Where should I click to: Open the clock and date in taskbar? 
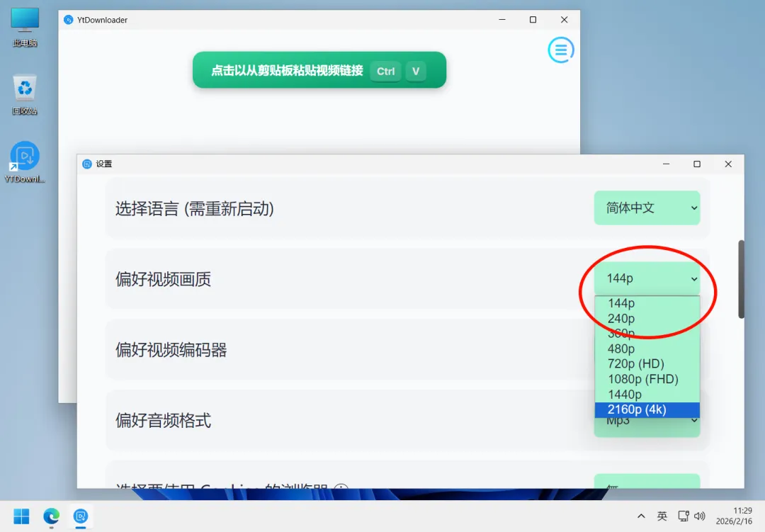click(x=742, y=516)
